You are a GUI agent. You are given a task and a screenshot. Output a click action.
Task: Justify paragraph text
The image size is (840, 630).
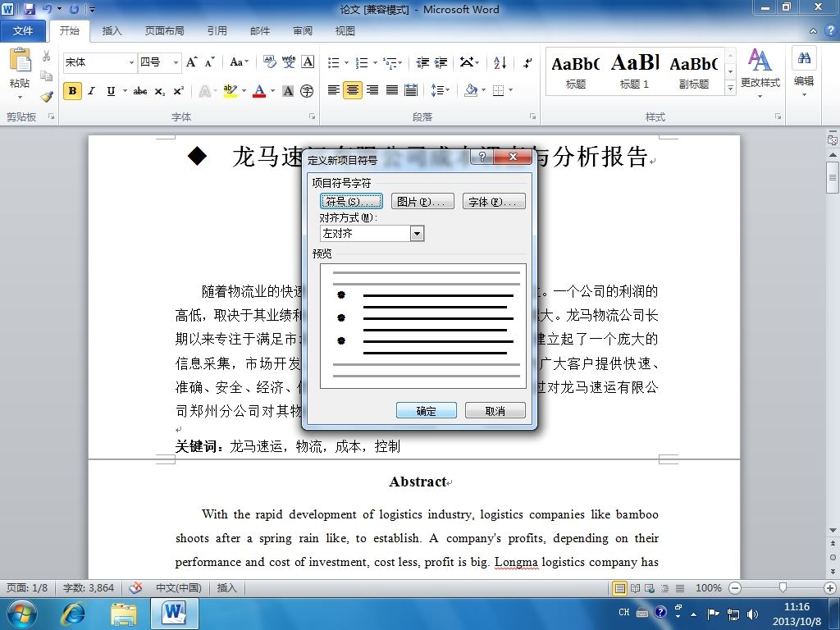[x=392, y=90]
